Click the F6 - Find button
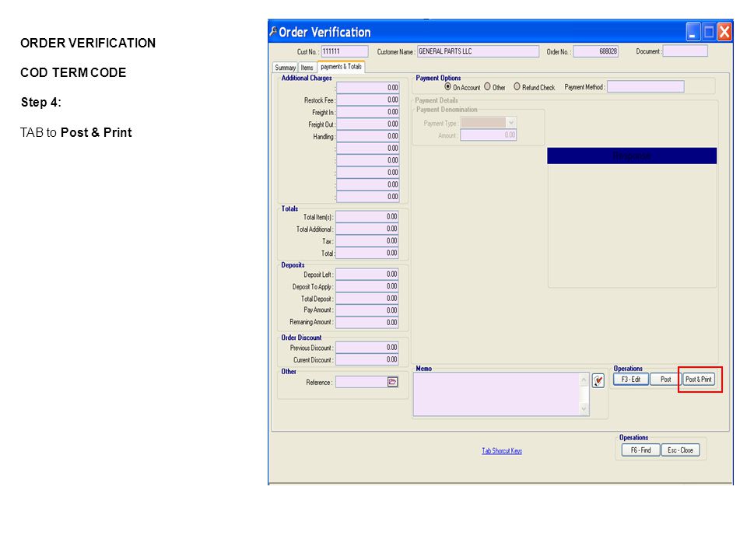This screenshot has width=747, height=560. (x=640, y=450)
